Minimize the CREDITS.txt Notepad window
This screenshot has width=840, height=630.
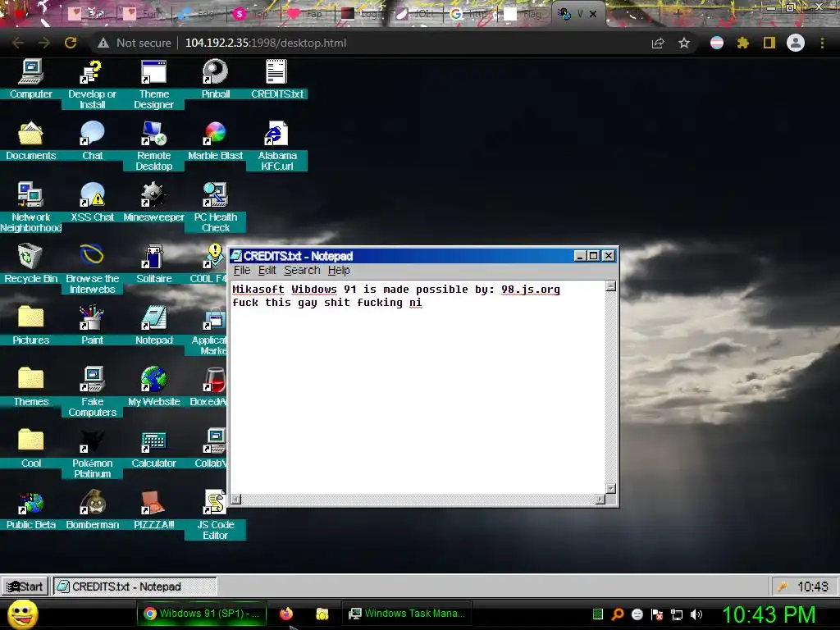(x=579, y=256)
